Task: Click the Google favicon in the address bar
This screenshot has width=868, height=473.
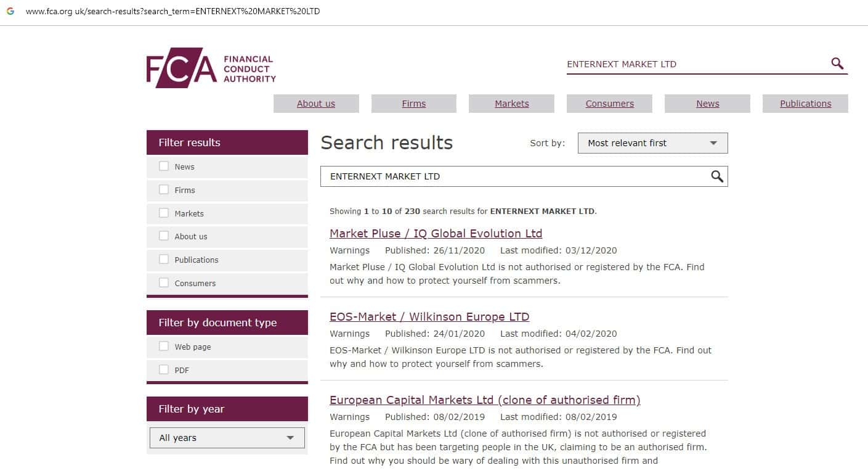Action: pyautogui.click(x=10, y=11)
